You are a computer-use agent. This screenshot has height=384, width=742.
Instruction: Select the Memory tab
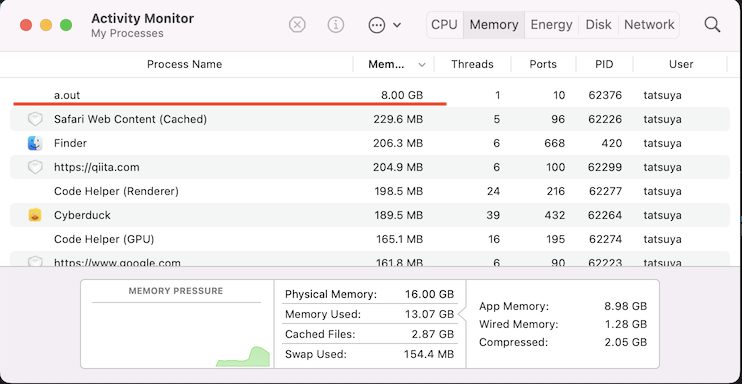[494, 25]
